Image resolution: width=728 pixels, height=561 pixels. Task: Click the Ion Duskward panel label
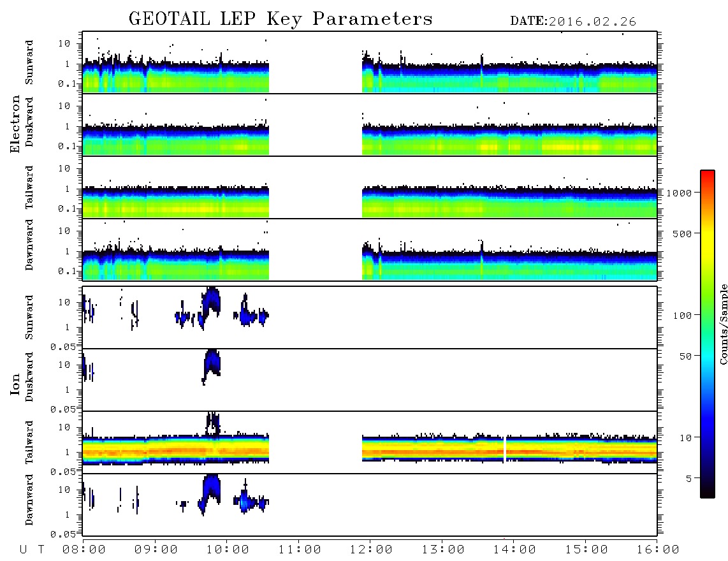tap(29, 377)
